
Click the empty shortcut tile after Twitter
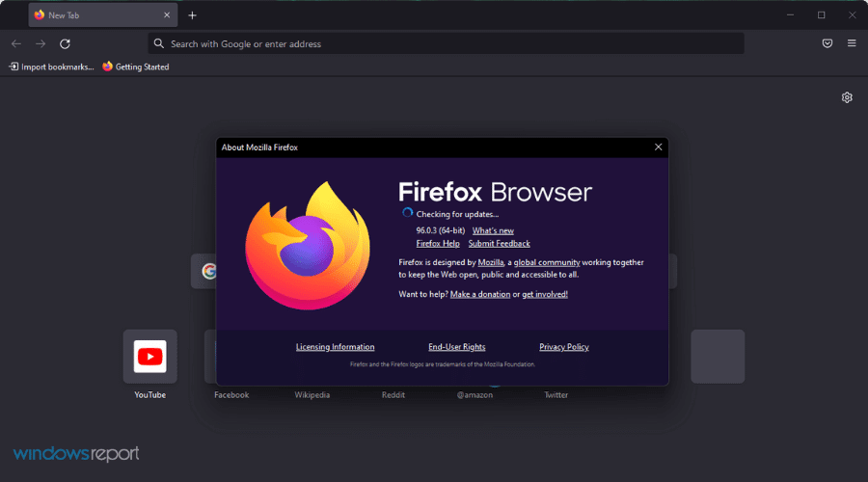[x=718, y=357]
